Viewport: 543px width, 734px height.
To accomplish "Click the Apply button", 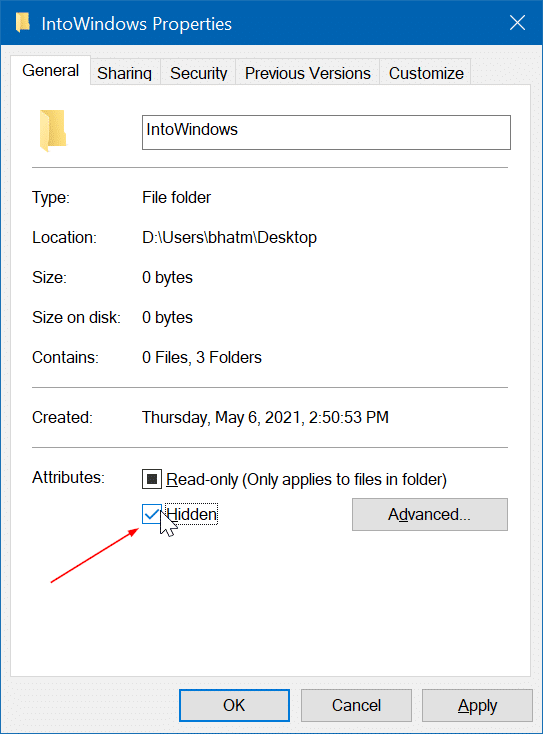I will coord(477,705).
